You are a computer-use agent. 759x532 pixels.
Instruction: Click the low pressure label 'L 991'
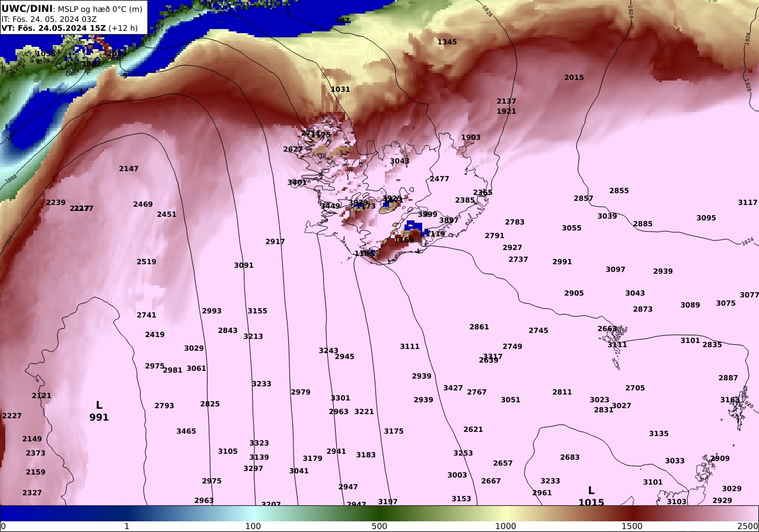click(x=99, y=411)
